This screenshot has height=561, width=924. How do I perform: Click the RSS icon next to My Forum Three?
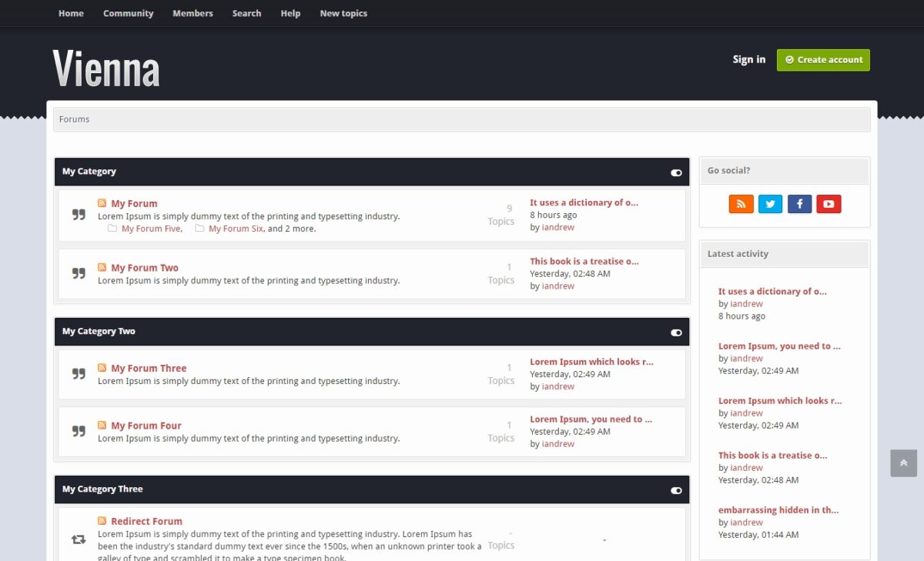pyautogui.click(x=102, y=368)
